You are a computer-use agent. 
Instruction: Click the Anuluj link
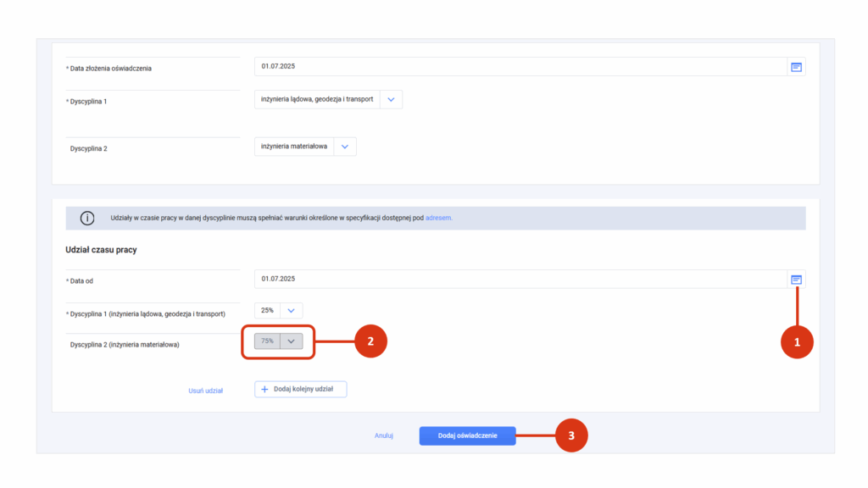[x=384, y=436]
